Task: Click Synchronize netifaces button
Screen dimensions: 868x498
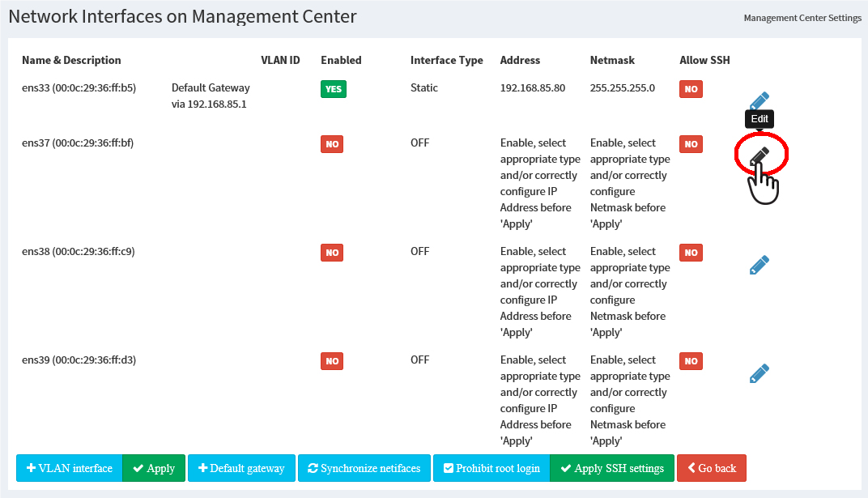Action: pos(364,468)
